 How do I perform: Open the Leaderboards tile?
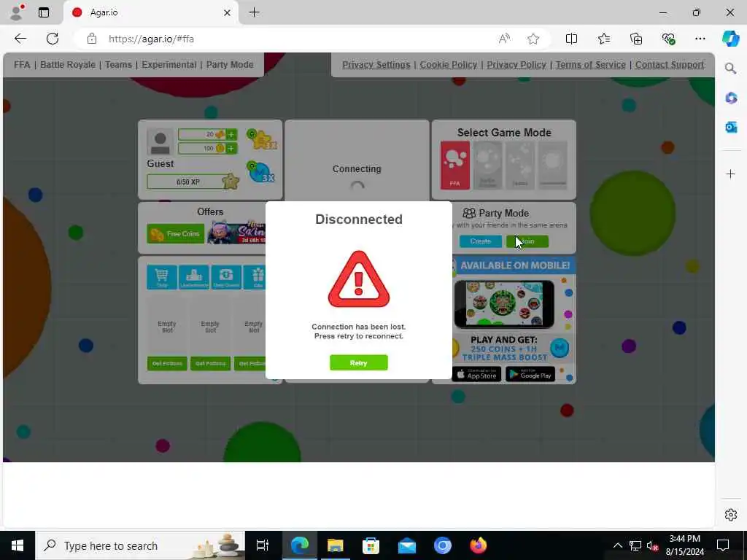coord(194,277)
